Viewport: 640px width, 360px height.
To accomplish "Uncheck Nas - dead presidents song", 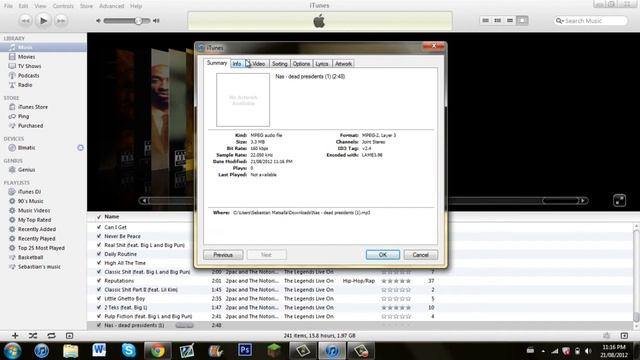I will 99,325.
